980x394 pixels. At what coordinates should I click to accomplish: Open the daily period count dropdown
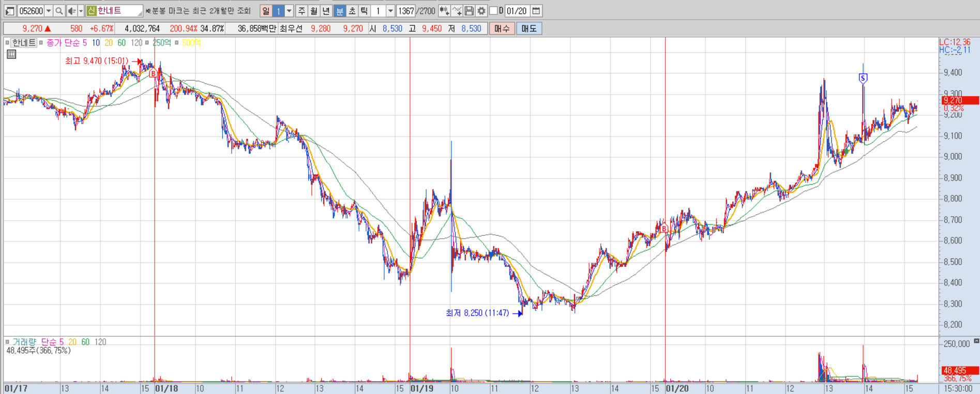(289, 11)
